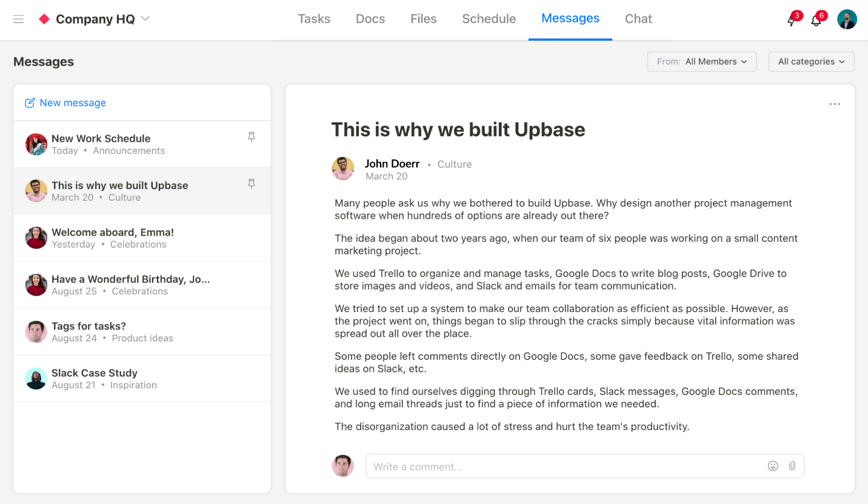Click John Doerr's avatar in message header
The image size is (868, 504).
pyautogui.click(x=343, y=168)
